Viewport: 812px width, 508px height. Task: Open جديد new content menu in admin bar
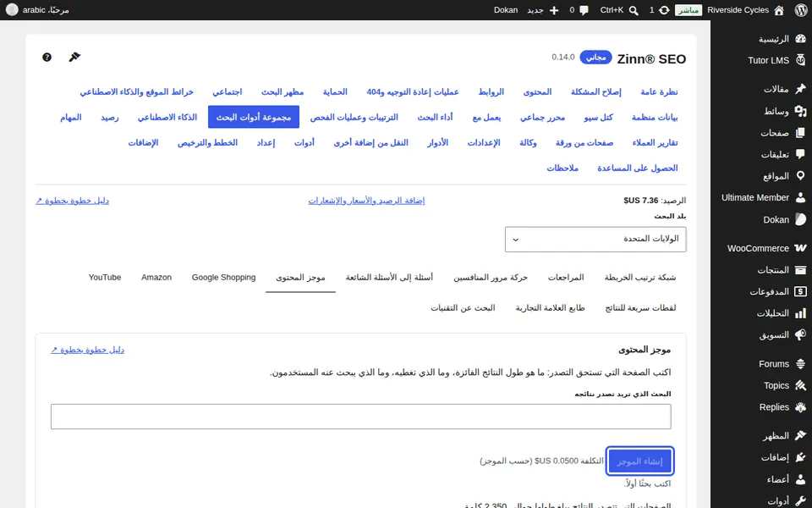pos(543,10)
